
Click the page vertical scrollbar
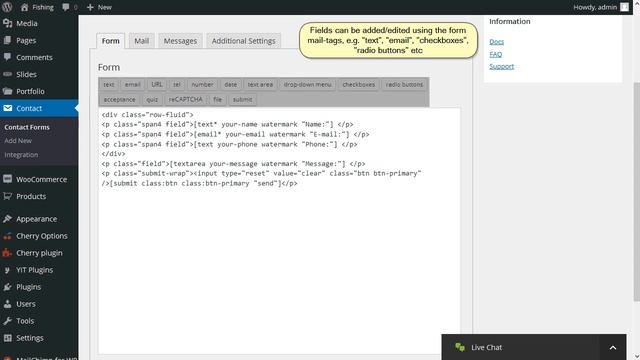[636, 192]
